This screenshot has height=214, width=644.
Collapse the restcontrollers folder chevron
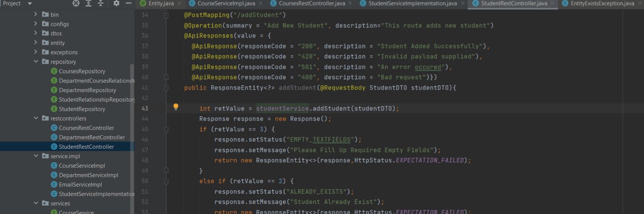click(x=36, y=118)
